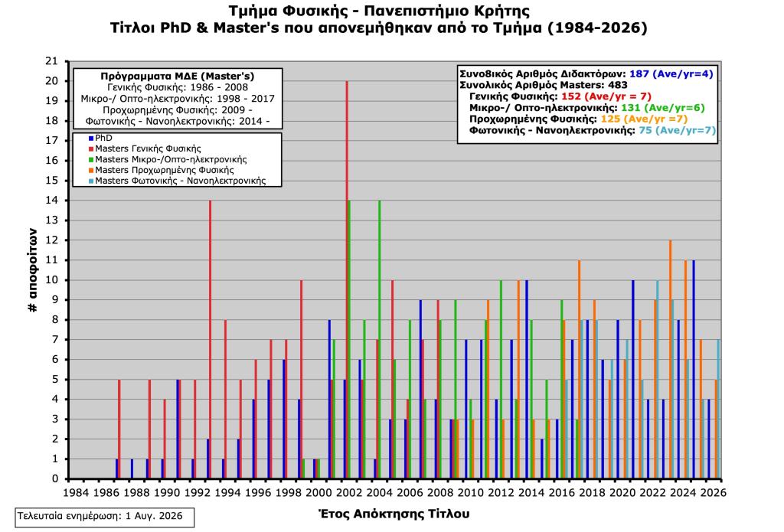Screen dimensions: 784x532
Task: Select 'Masters Μικρο-/Οπτο-ηλεκτρονικής' legend label
Action: (171, 159)
